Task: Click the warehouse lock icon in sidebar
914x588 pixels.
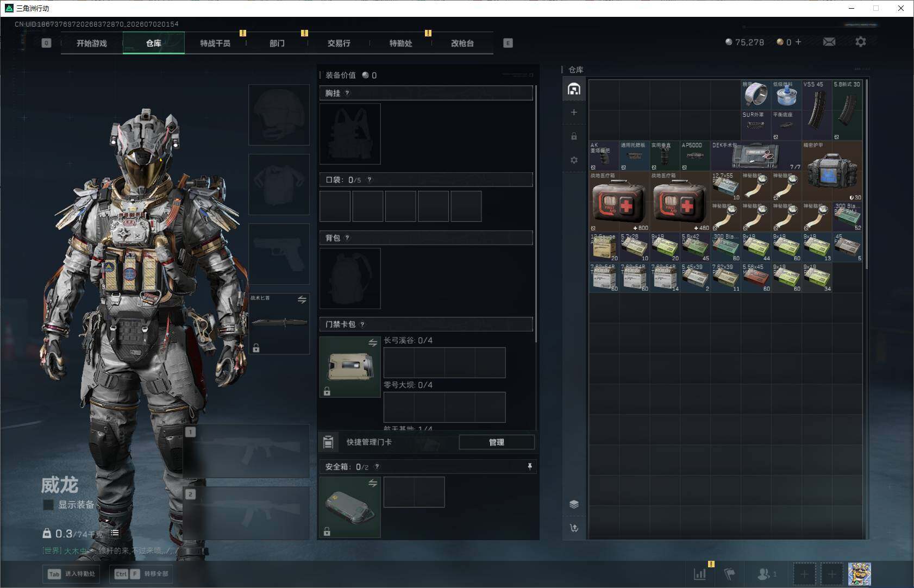Action: coord(574,136)
